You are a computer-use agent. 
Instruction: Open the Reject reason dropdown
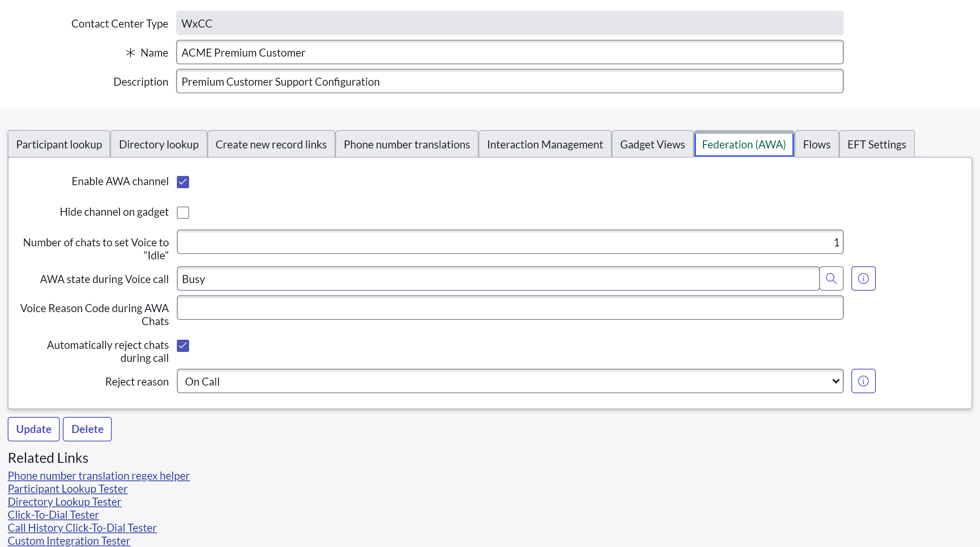point(510,381)
